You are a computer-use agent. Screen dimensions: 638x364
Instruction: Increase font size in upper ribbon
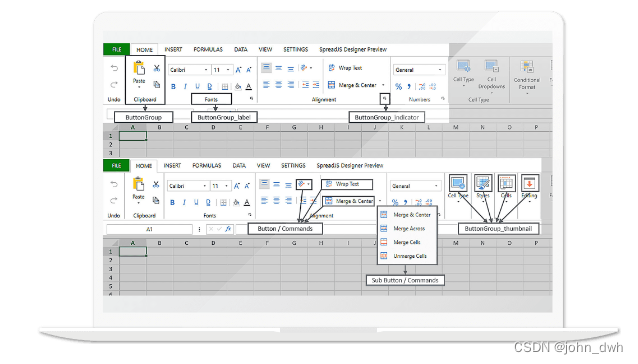point(238,70)
